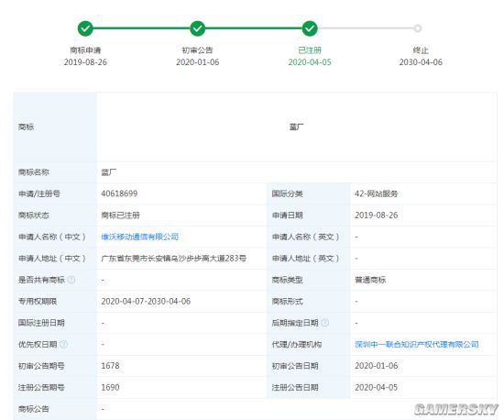504x420 pixels.
Task: Select the green date 2020-04-05 under 已注册
Action: (310, 62)
